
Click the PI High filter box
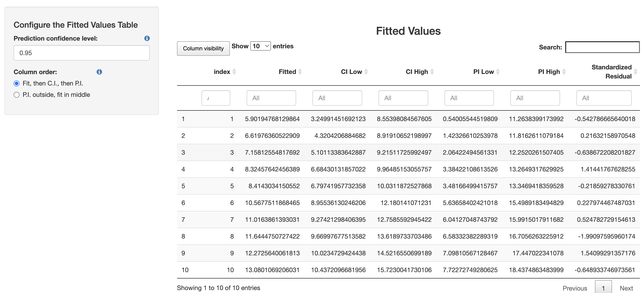tap(535, 98)
